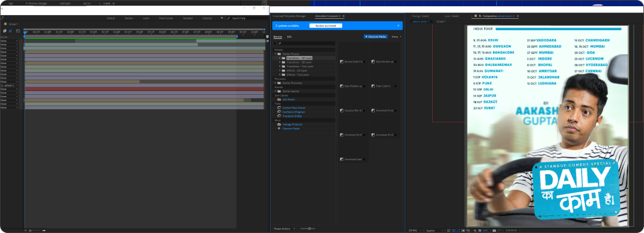This screenshot has width=644, height=233.
Task: Open the Animation Composer 3 panel tab
Action: (x=328, y=16)
